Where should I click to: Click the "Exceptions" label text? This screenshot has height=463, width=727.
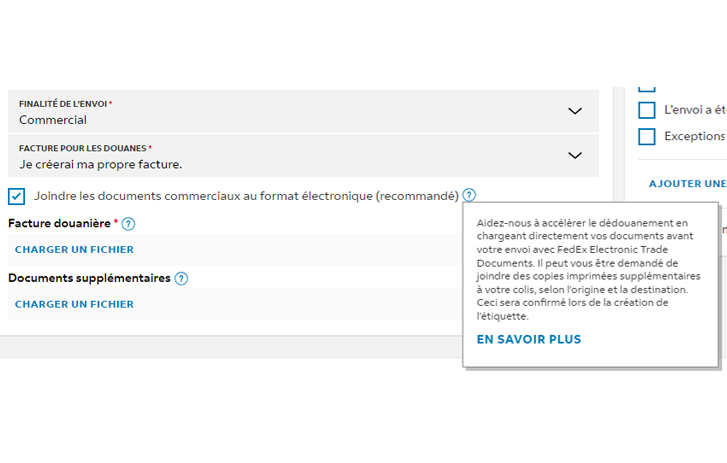[693, 136]
